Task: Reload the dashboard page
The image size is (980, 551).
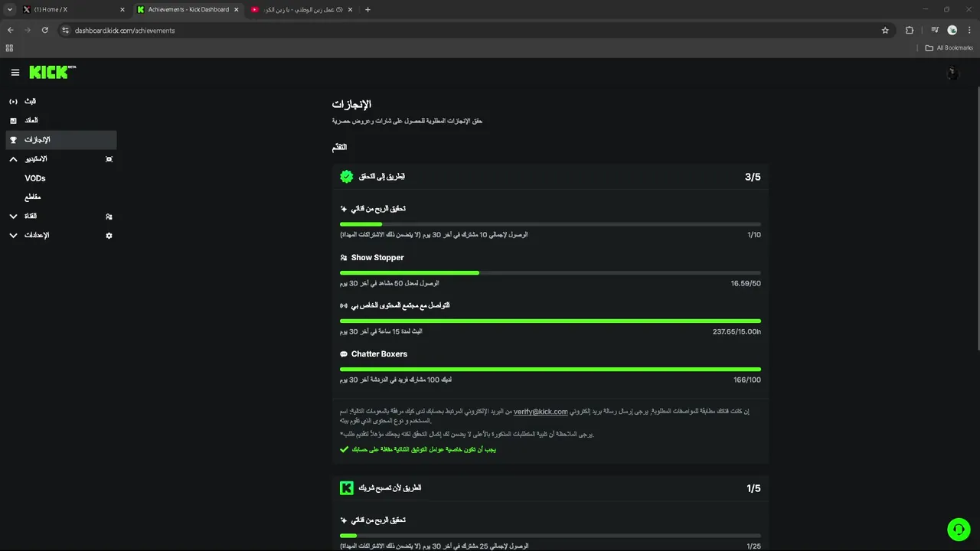Action: (45, 31)
